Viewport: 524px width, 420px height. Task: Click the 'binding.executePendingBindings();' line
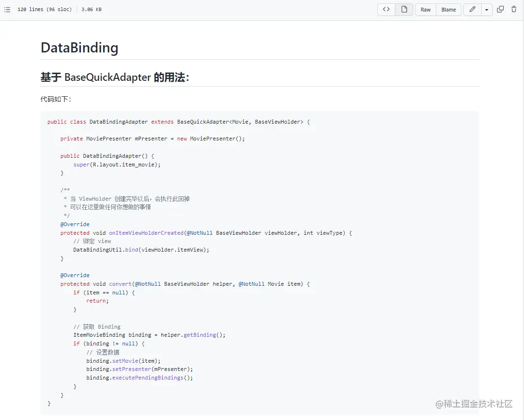click(x=140, y=378)
